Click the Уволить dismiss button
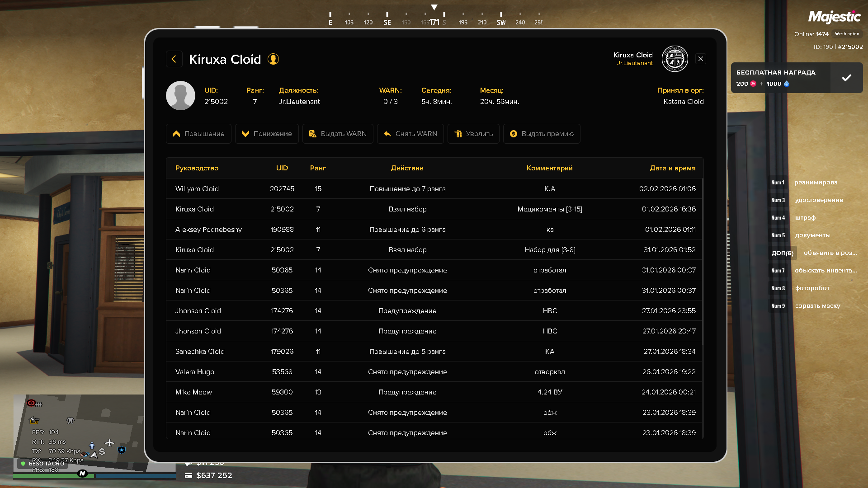Viewport: 868px width, 488px height. (473, 134)
